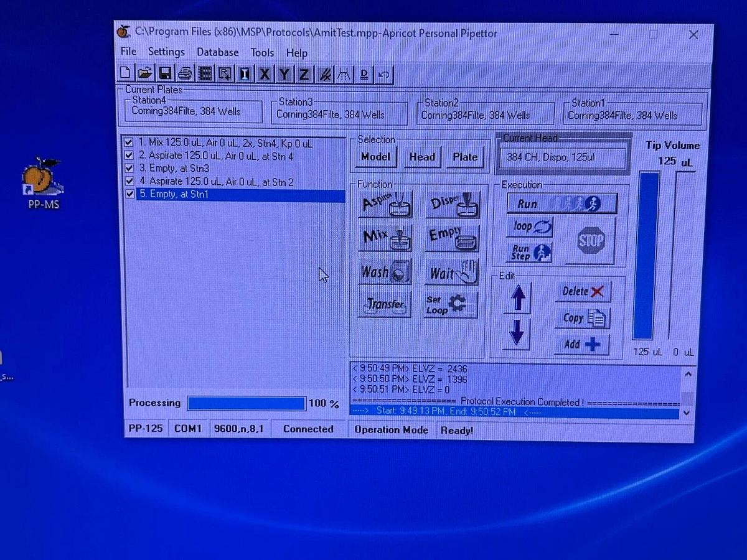Click the Z axis toolbar icon
Viewport: 747px width, 560px height.
[x=304, y=74]
